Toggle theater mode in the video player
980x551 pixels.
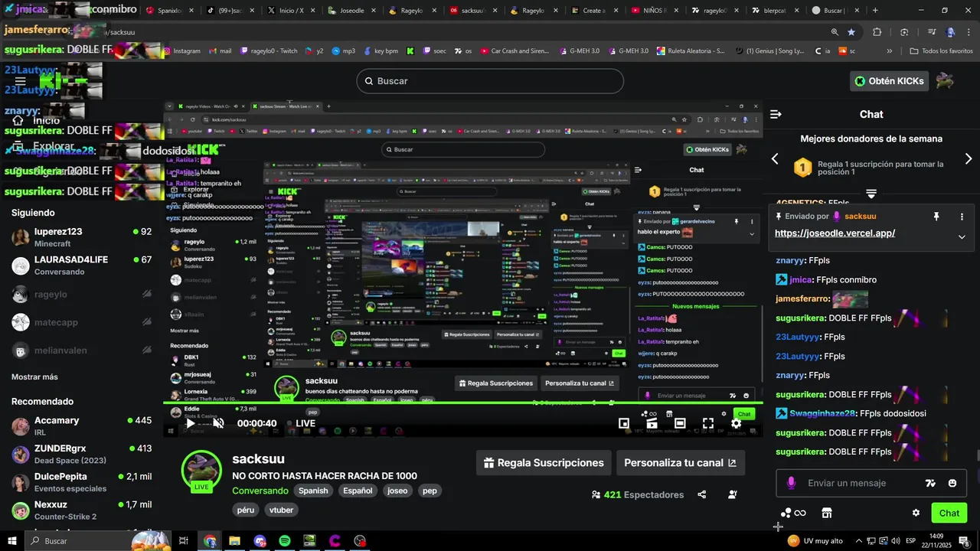pos(680,423)
